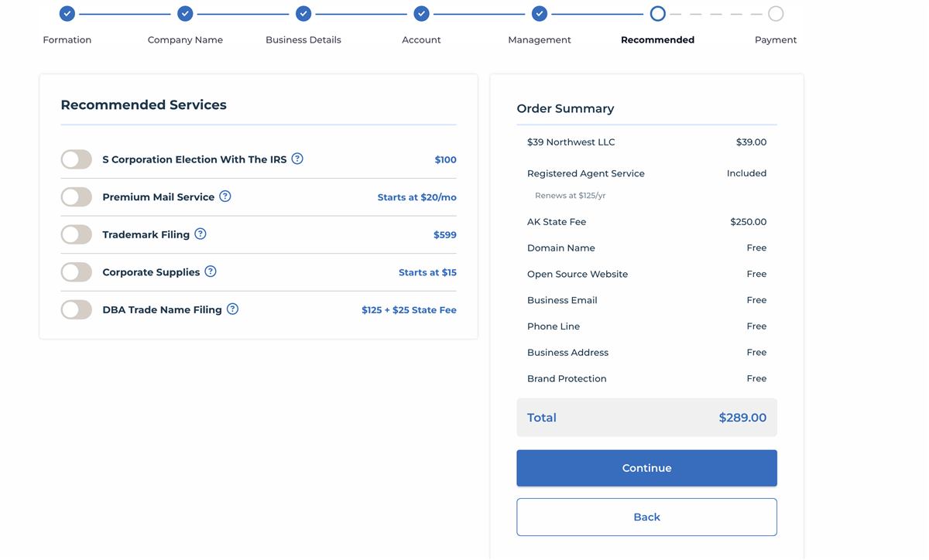Select Payment step label
The image size is (929, 560).
[776, 39]
